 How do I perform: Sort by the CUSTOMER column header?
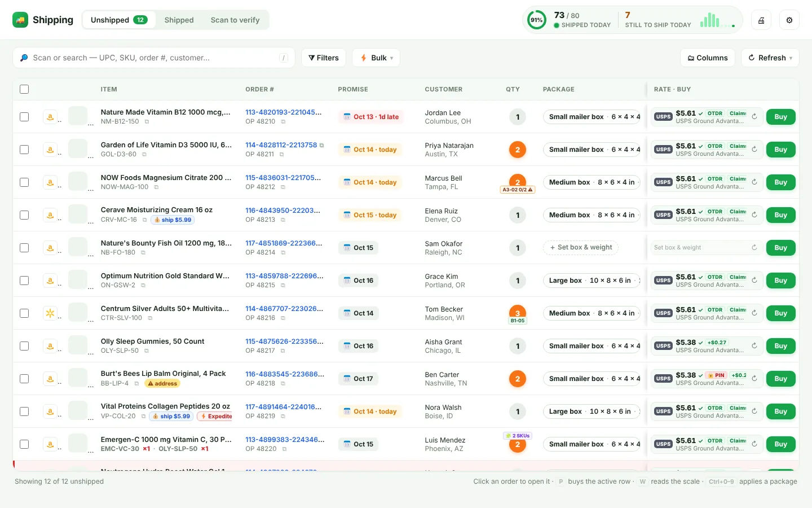(x=444, y=89)
